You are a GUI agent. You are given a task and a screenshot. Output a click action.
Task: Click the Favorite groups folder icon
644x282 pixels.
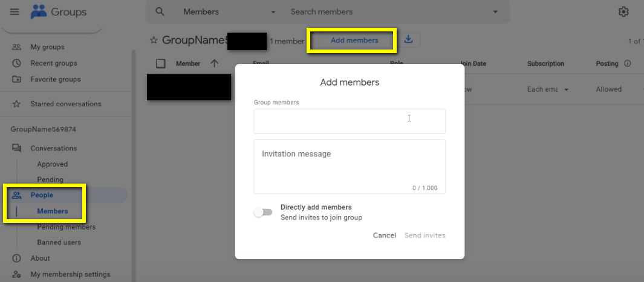point(16,79)
